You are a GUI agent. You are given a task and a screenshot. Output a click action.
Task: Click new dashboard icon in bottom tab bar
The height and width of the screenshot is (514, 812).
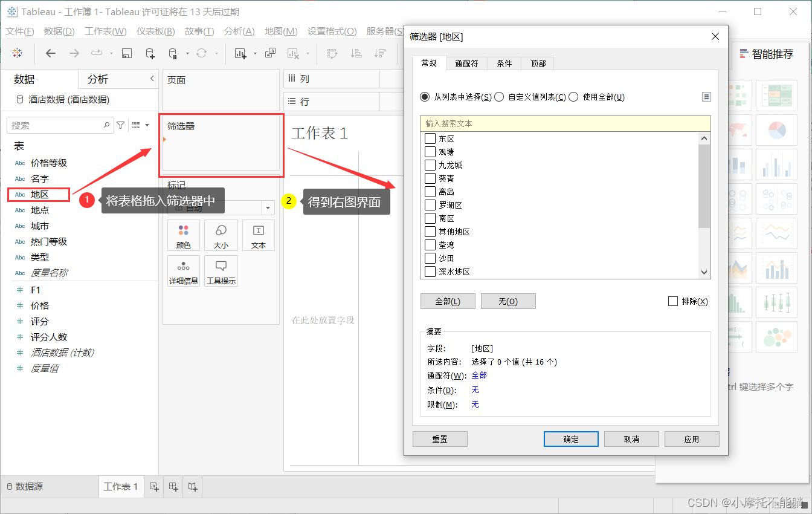(173, 486)
